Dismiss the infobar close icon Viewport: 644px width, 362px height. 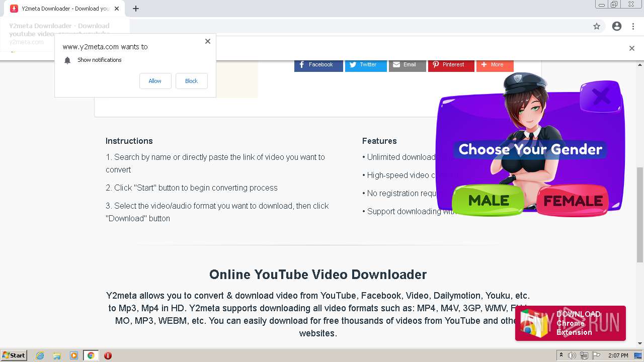pos(631,48)
